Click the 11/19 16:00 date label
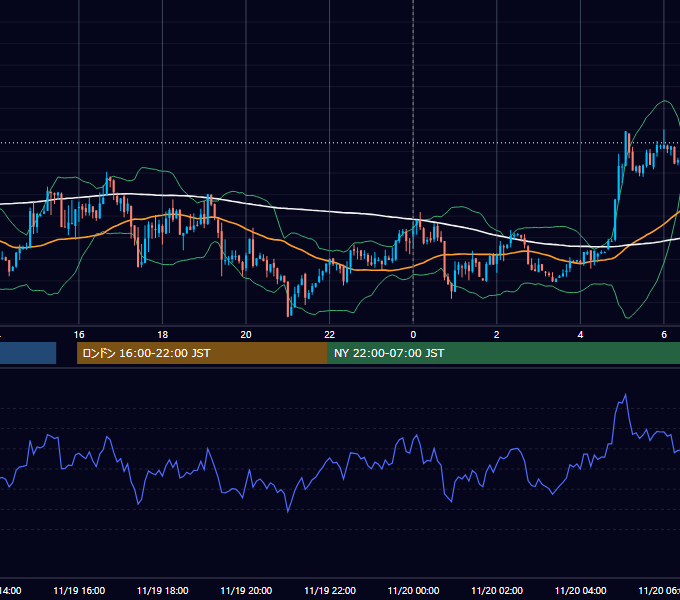Image resolution: width=680 pixels, height=600 pixels. [x=79, y=590]
